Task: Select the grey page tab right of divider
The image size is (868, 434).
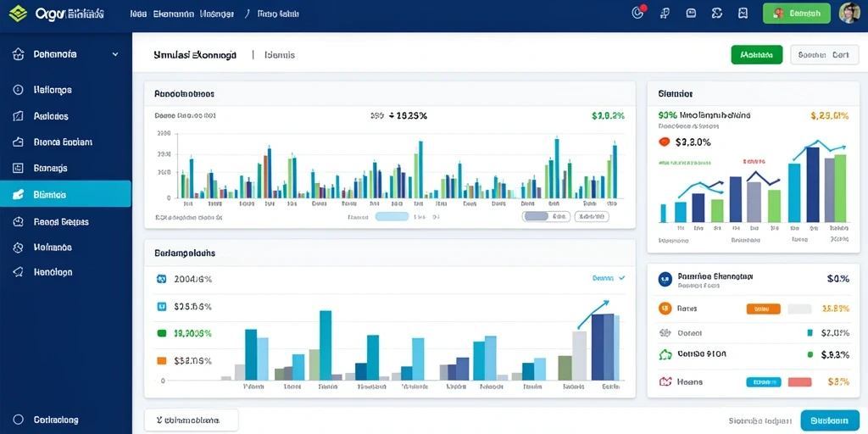Action: coord(280,55)
